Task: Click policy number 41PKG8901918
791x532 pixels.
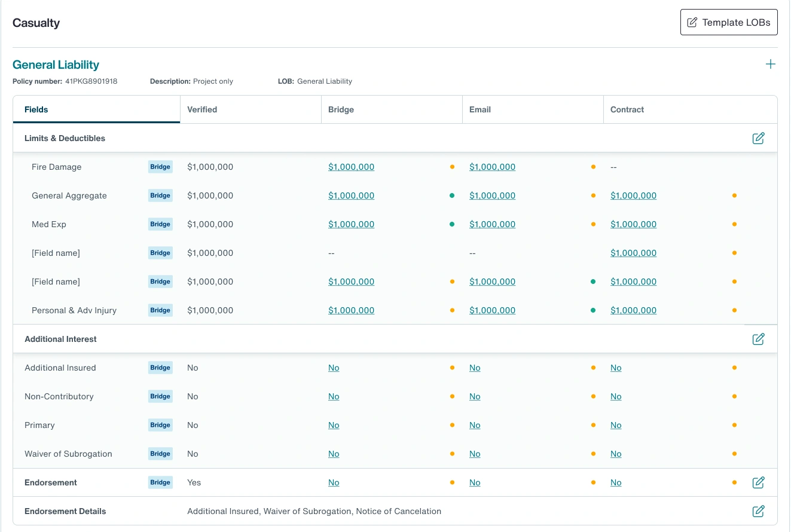Action: 91,81
